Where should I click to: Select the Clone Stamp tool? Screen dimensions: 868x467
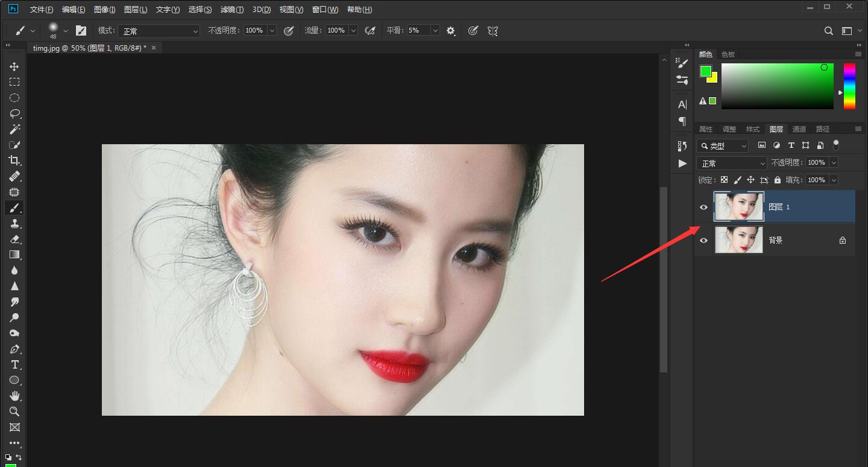(15, 223)
